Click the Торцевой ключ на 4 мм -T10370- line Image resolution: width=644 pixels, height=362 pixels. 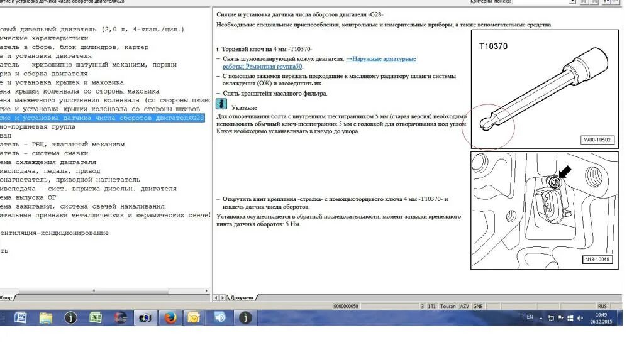click(x=267, y=49)
